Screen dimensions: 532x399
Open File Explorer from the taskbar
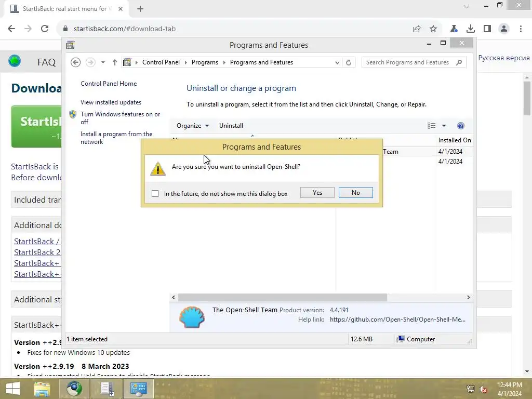tap(42, 389)
